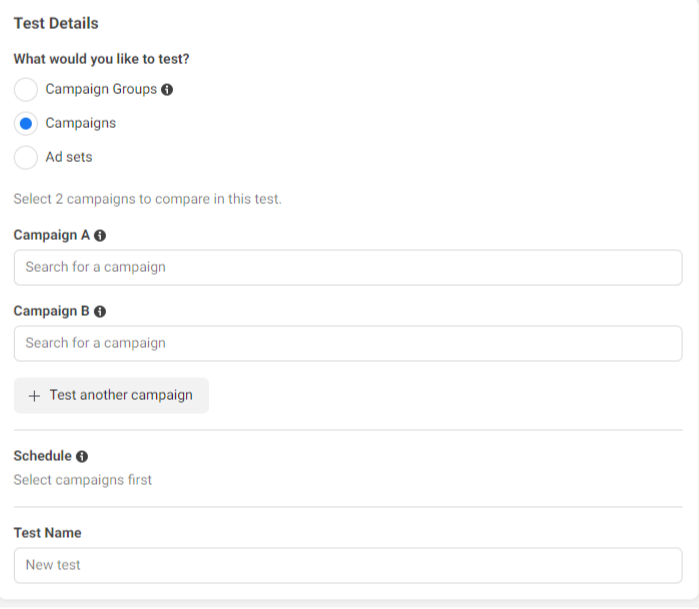Click the 'Schedule' section label
This screenshot has width=699, height=609.
pos(42,456)
